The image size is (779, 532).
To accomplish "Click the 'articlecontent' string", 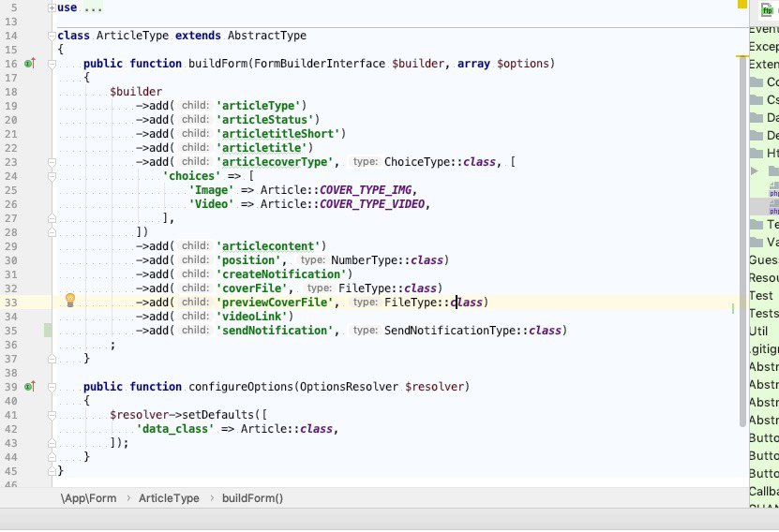I will [268, 246].
